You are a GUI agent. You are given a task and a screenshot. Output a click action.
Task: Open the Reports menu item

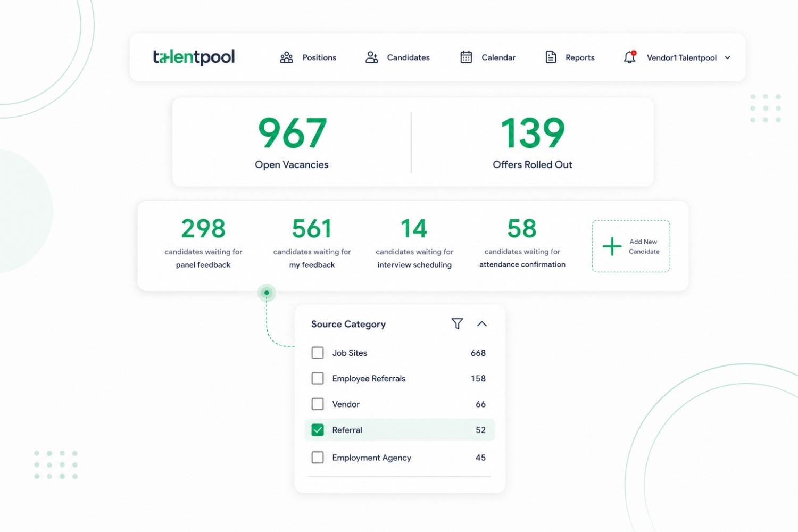(x=580, y=57)
